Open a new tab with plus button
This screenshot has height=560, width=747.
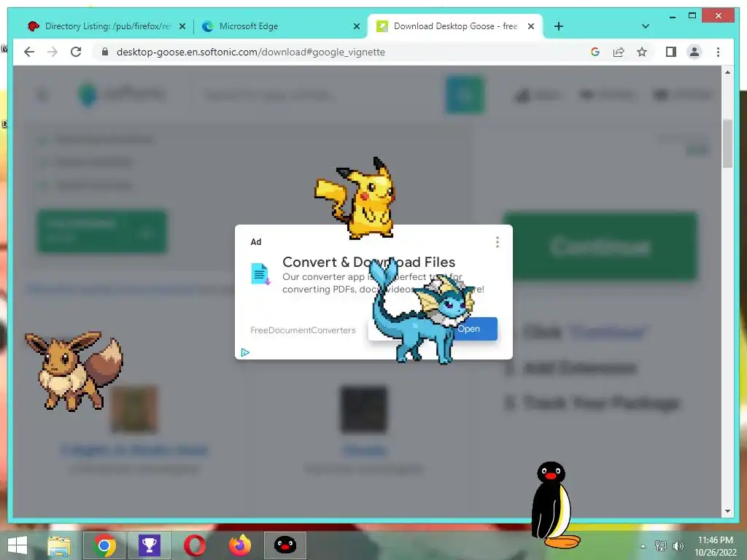559,26
